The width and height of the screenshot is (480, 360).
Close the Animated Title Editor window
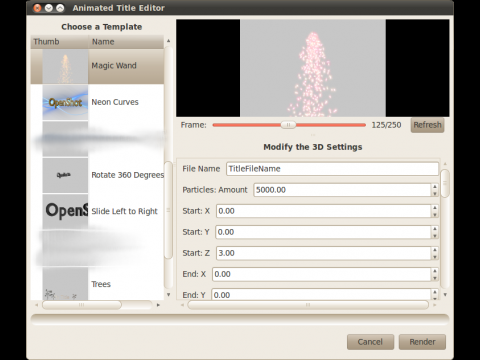pyautogui.click(x=38, y=8)
